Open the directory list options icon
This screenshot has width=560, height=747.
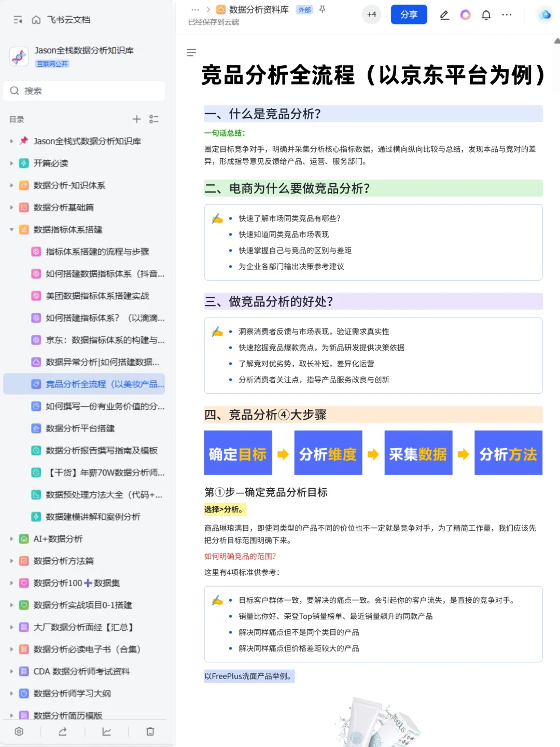click(x=154, y=119)
